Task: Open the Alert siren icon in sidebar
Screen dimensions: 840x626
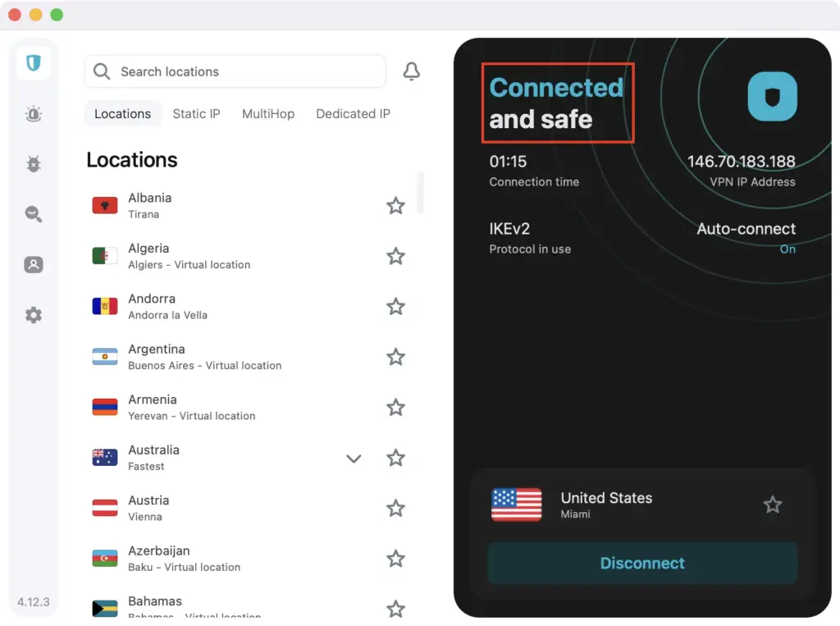Action: [x=34, y=114]
